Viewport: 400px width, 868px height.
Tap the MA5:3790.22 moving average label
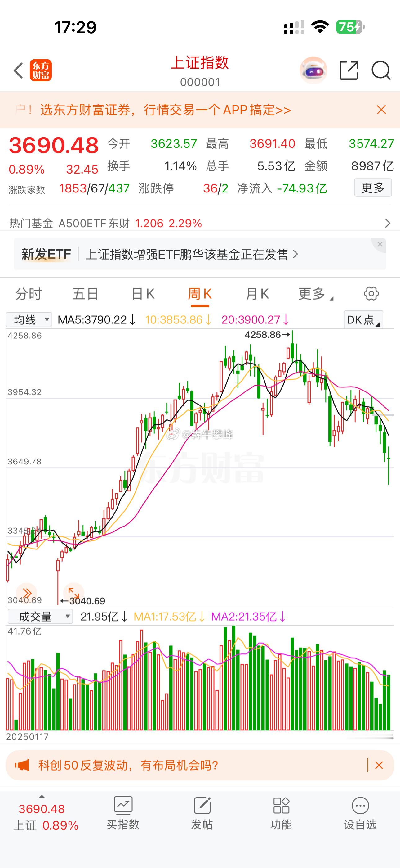(x=96, y=319)
